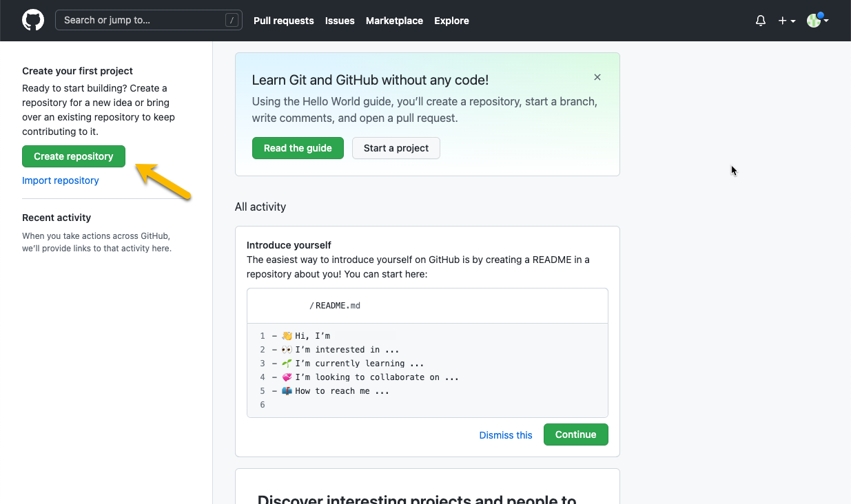This screenshot has height=504, width=851.
Task: Click the eyes emoji on line 2
Action: pos(287,350)
